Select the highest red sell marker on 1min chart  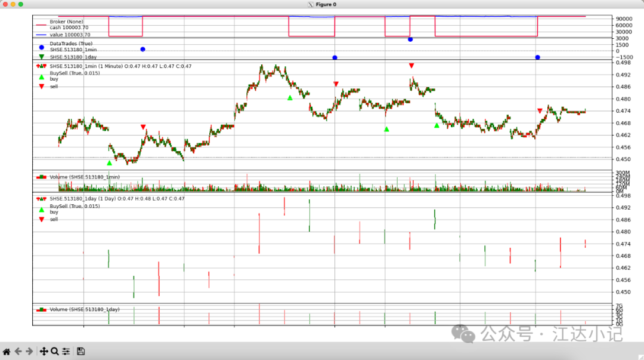(411, 66)
